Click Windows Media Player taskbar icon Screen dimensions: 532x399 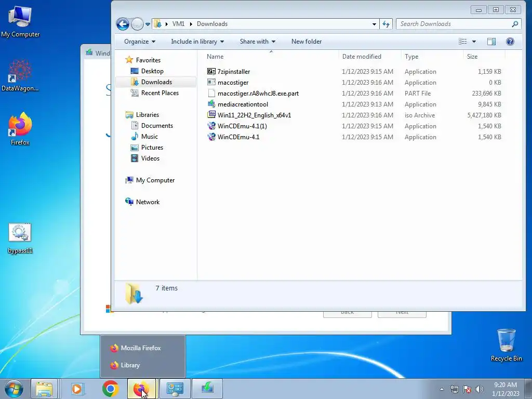(x=78, y=389)
